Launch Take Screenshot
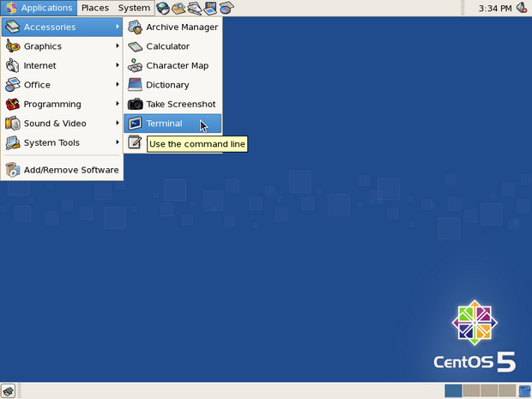 [172, 104]
